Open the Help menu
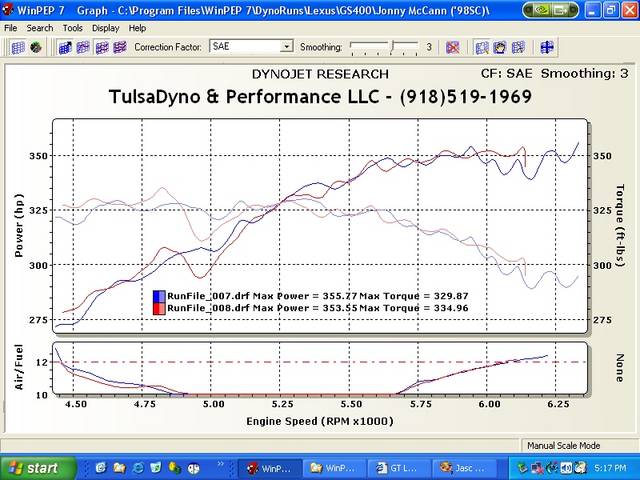Image resolution: width=640 pixels, height=480 pixels. pos(137,28)
